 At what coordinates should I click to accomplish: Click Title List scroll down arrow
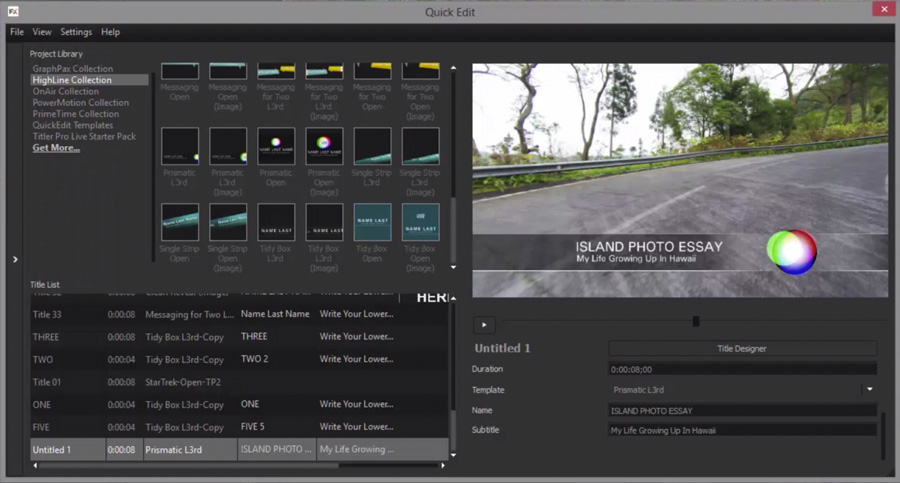[453, 455]
